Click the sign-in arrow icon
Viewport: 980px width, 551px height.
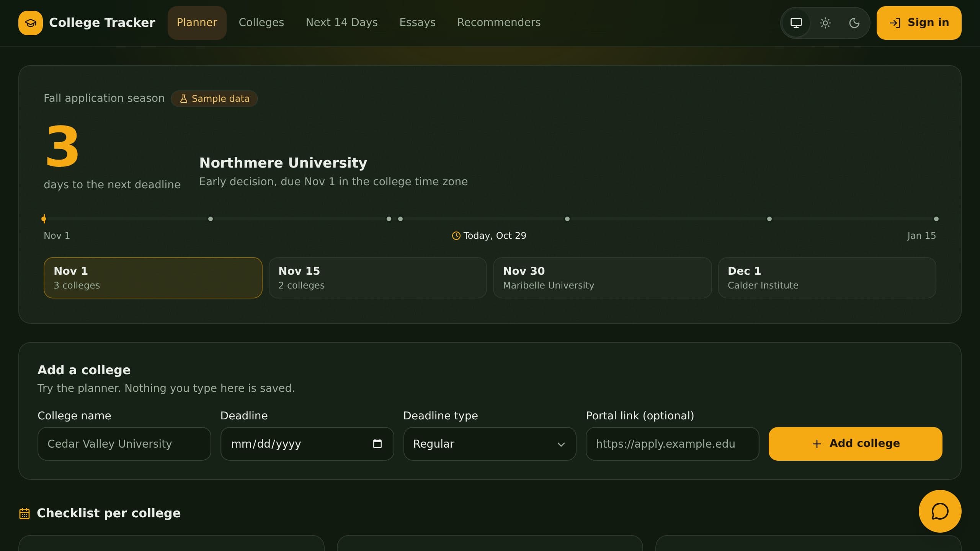pos(895,23)
